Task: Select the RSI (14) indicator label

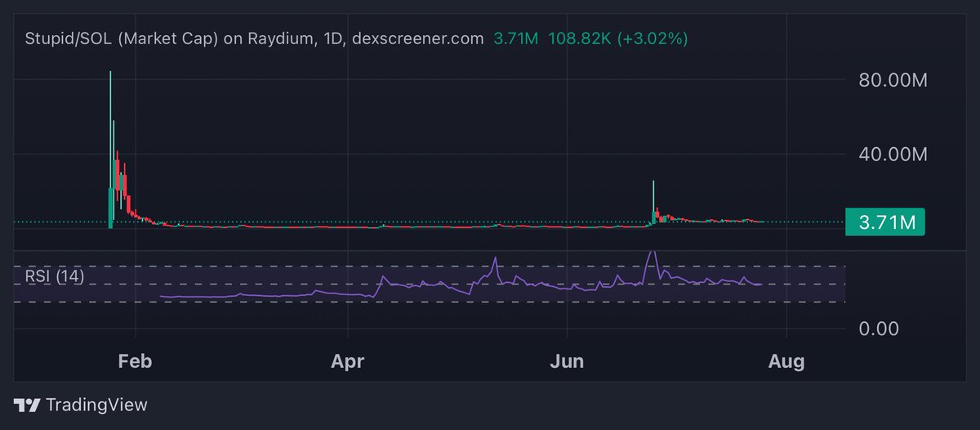Action: 53,276
